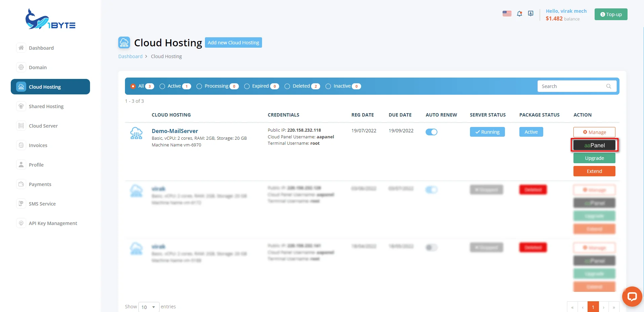Click the $1.482 balance amount
The height and width of the screenshot is (312, 644).
tap(554, 19)
